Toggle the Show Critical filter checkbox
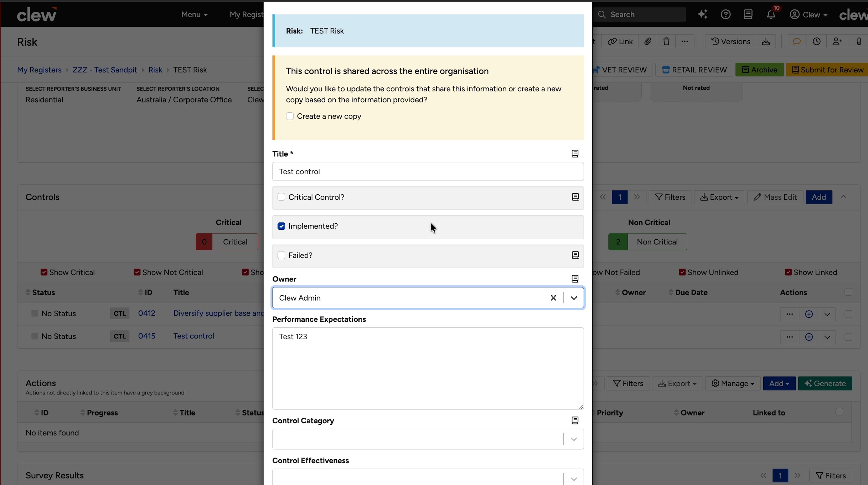Screen dimensions: 868x485 (x=44, y=272)
